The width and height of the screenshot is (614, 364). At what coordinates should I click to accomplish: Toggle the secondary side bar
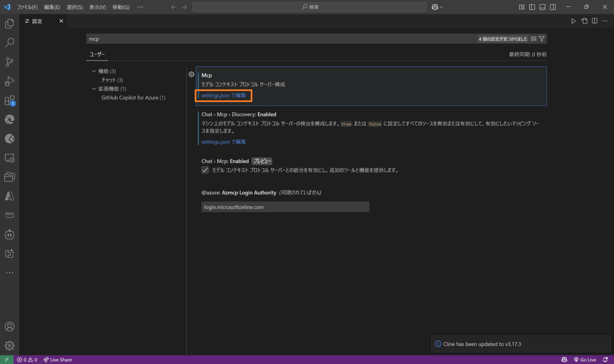[553, 7]
